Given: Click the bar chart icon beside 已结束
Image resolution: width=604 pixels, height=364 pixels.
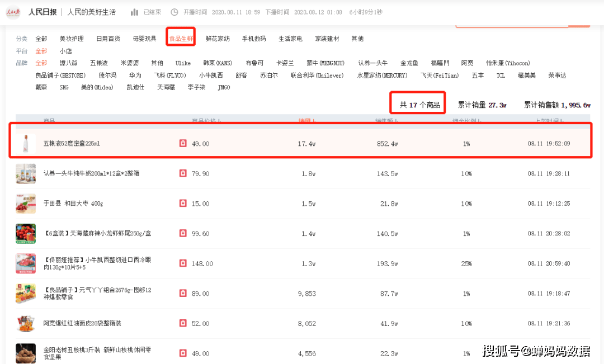Looking at the screenshot, I should click(135, 12).
